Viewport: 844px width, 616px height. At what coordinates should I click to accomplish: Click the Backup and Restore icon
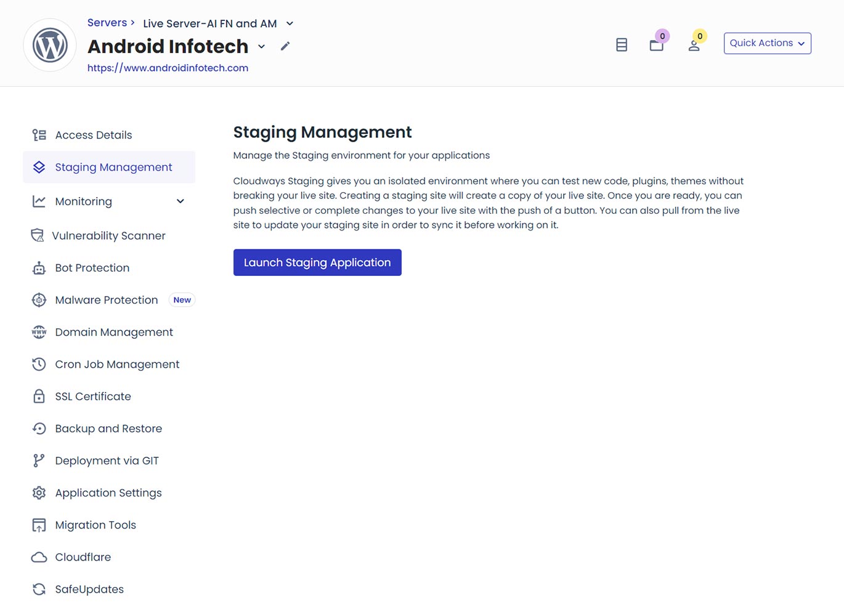coord(39,428)
